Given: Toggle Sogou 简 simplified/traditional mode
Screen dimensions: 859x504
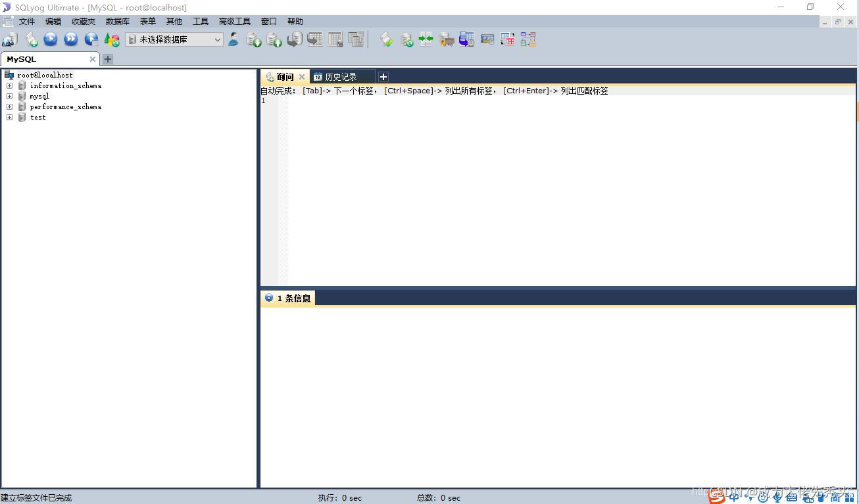Looking at the screenshot, I should click(835, 497).
